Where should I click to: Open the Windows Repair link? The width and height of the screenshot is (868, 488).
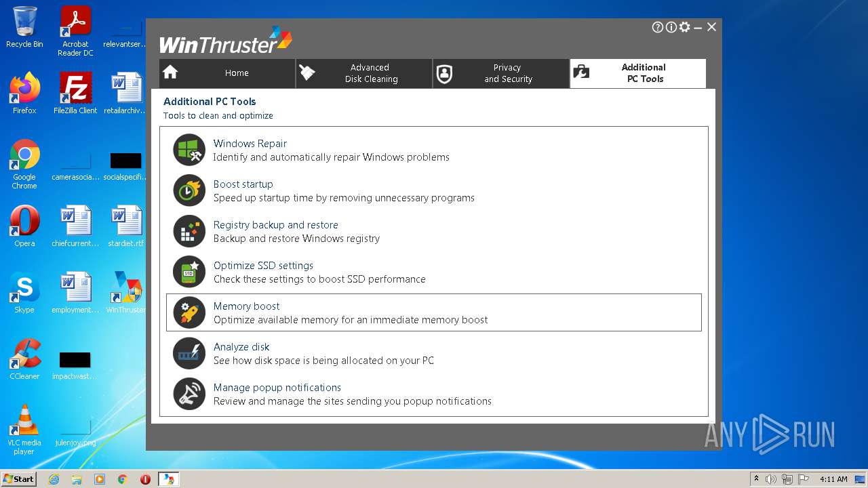[x=250, y=144]
